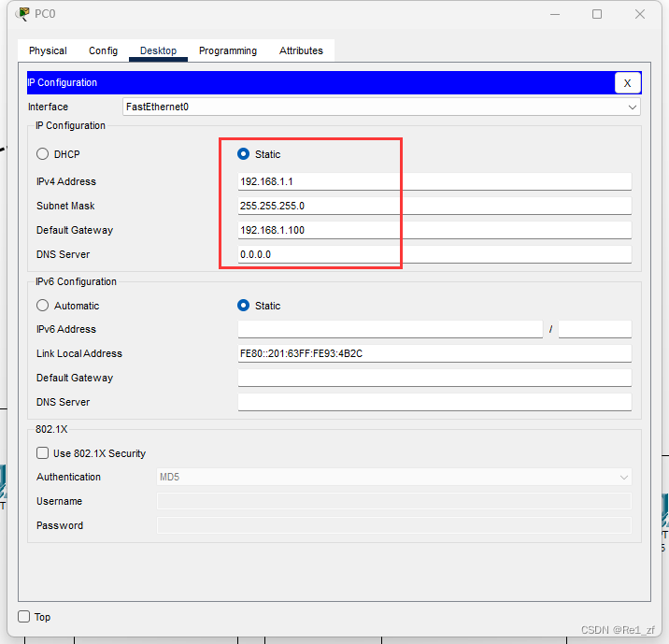669x644 pixels.
Task: Minimize the PC0 window
Action: (x=555, y=14)
